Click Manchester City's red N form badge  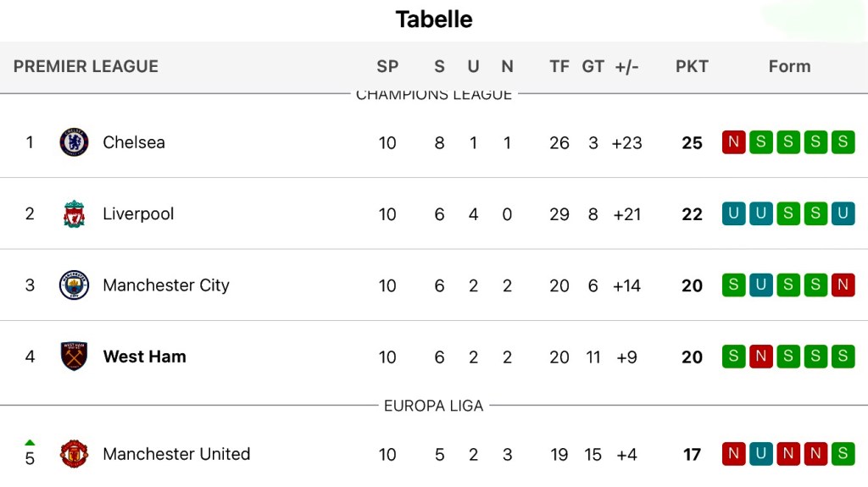tap(843, 285)
